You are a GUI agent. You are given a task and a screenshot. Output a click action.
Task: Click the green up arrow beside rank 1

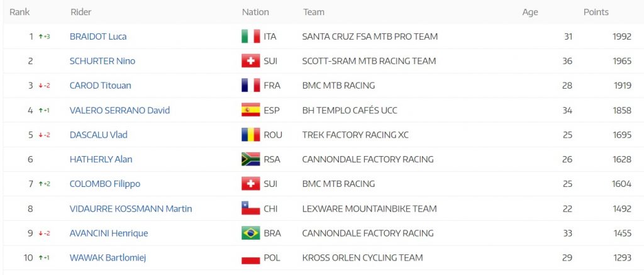click(41, 36)
